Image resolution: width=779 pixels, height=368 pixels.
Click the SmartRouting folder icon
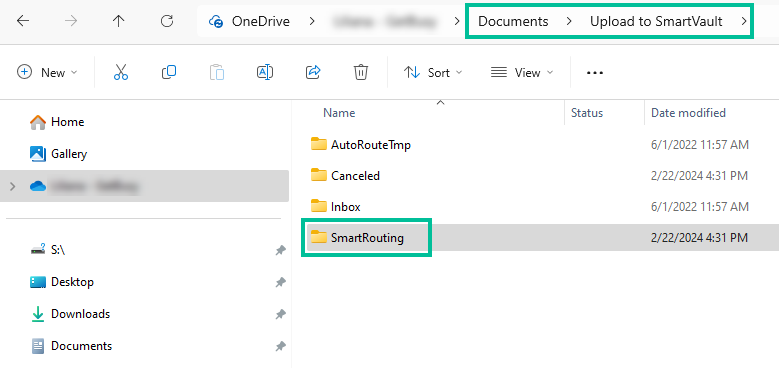pyautogui.click(x=318, y=237)
